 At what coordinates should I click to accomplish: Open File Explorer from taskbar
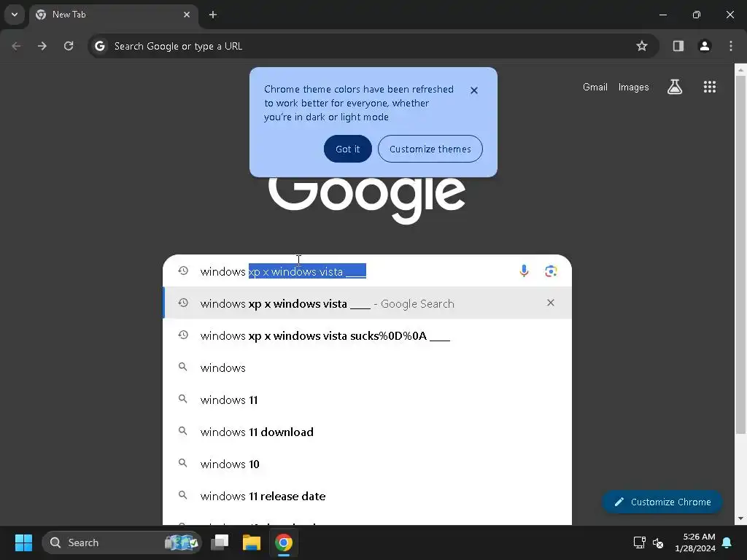click(252, 542)
